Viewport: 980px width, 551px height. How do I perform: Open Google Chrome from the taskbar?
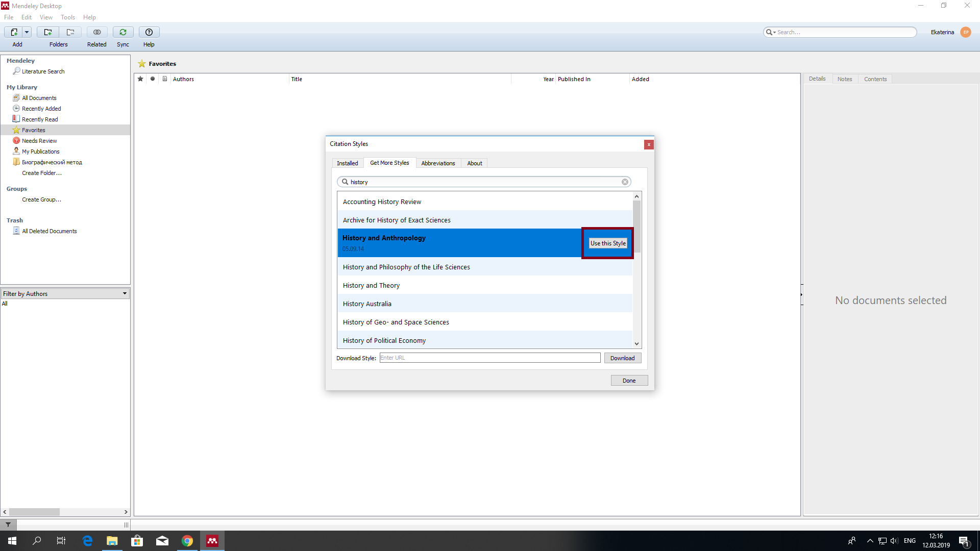(187, 541)
